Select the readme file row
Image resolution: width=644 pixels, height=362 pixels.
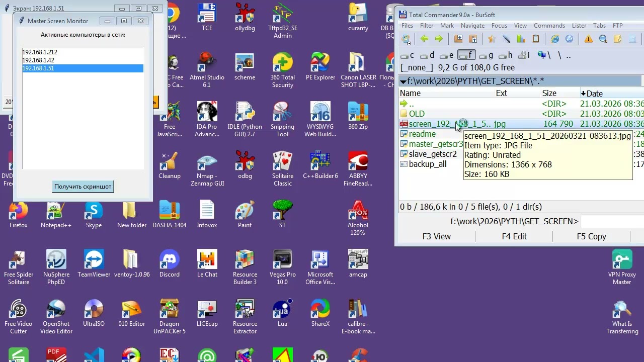pyautogui.click(x=431, y=134)
